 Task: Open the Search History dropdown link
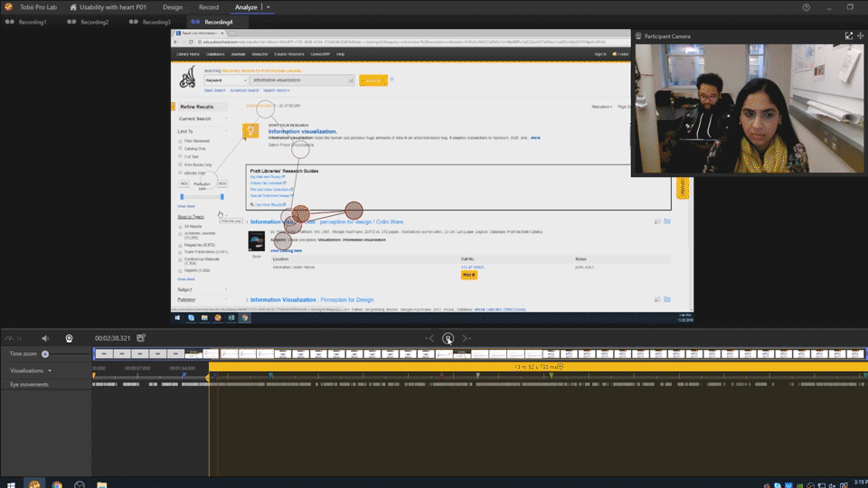point(277,90)
